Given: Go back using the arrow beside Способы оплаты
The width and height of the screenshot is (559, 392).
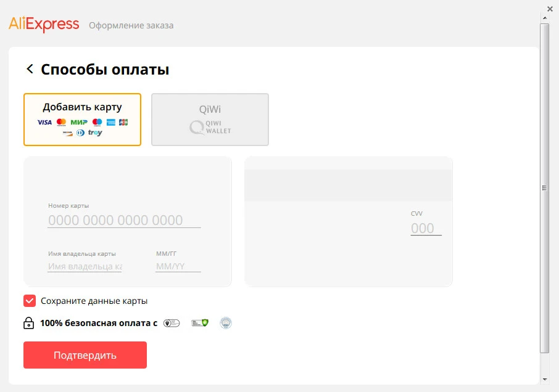Looking at the screenshot, I should click(x=30, y=68).
